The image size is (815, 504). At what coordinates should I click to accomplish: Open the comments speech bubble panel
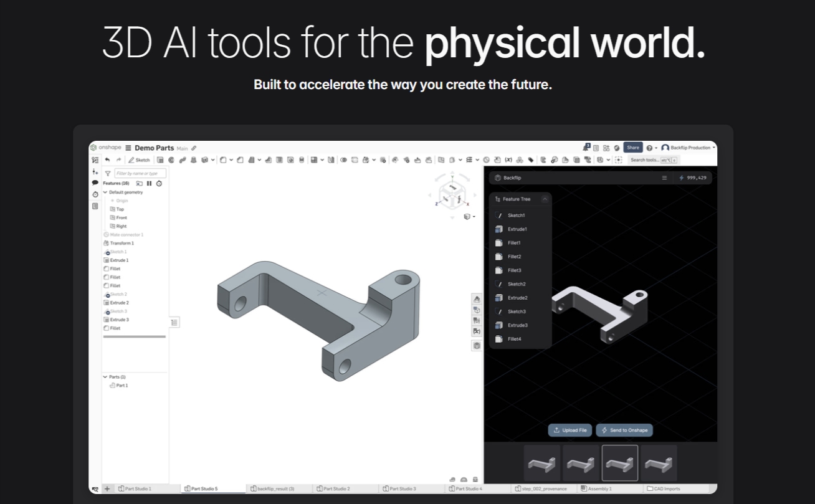click(95, 183)
